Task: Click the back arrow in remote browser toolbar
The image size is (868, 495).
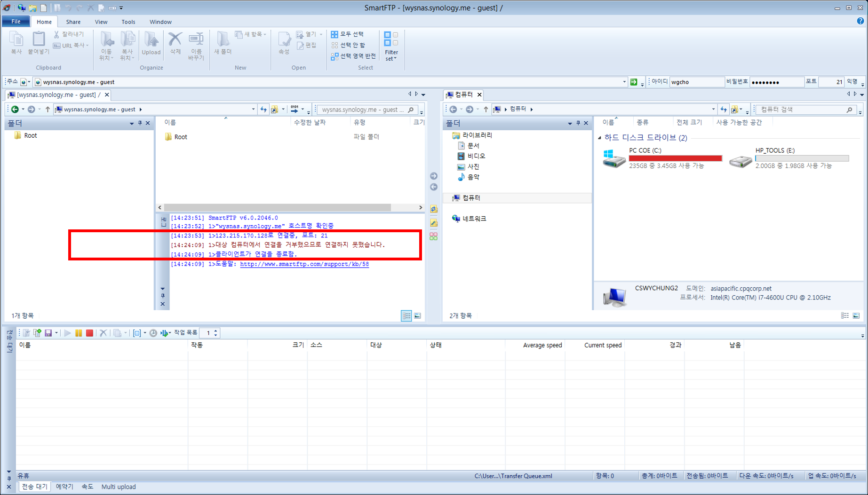Action: click(x=15, y=110)
